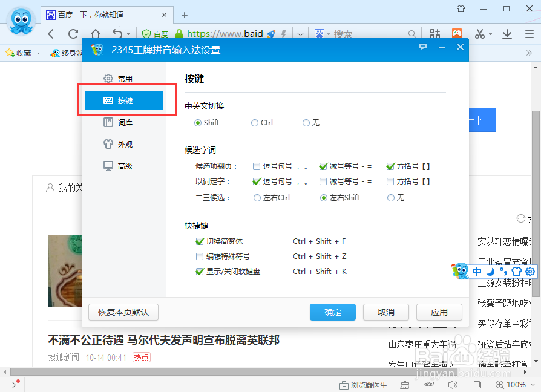This screenshot has height=392, width=541.
Task: Confirm settings with 确定 button
Action: (333, 312)
